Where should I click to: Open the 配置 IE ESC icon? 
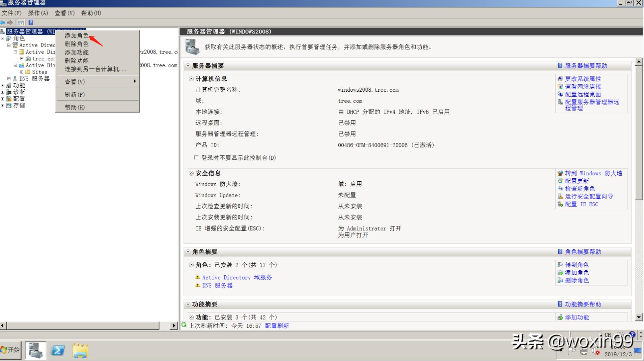click(560, 204)
